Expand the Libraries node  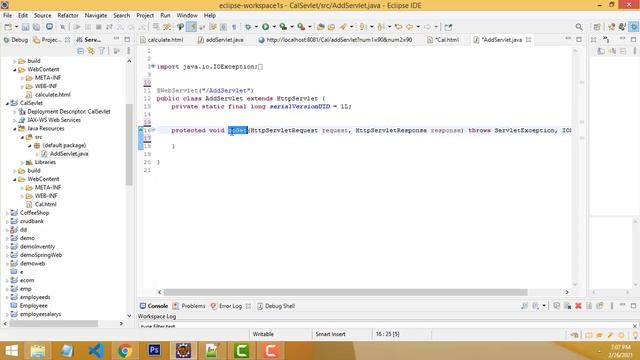(22, 162)
